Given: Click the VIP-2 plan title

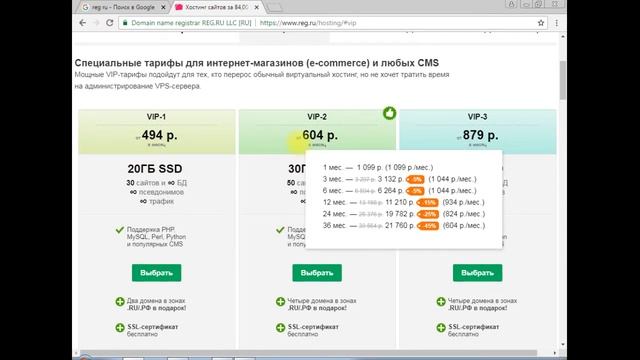Looking at the screenshot, I should point(317,117).
